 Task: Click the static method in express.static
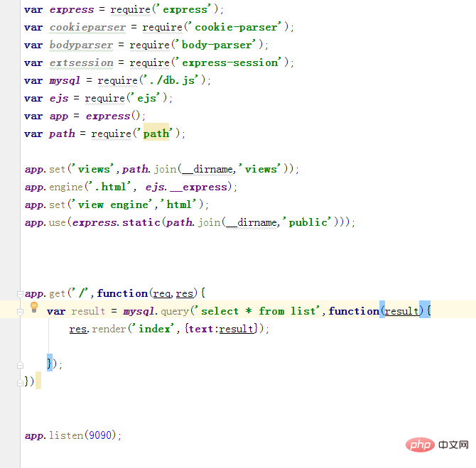pos(141,222)
